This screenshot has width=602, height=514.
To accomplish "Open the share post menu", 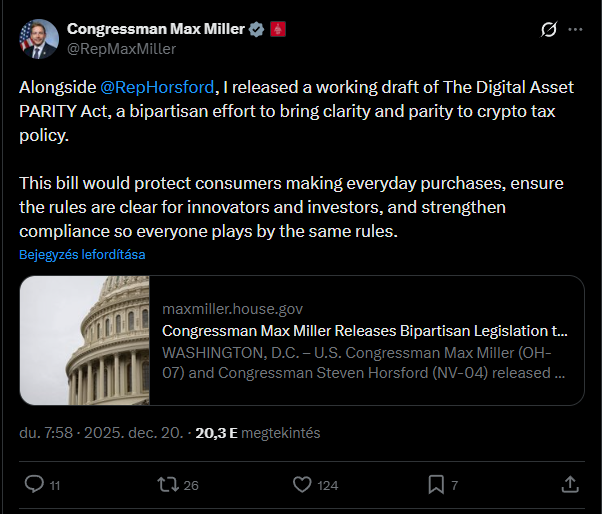I will [x=570, y=484].
